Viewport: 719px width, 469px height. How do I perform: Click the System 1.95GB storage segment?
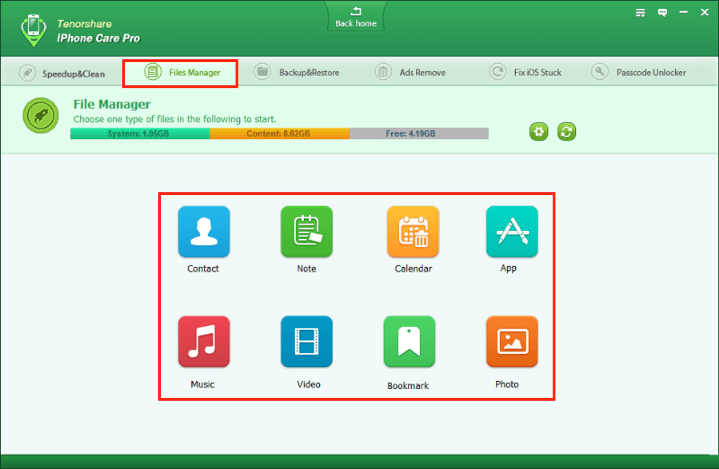pyautogui.click(x=140, y=133)
